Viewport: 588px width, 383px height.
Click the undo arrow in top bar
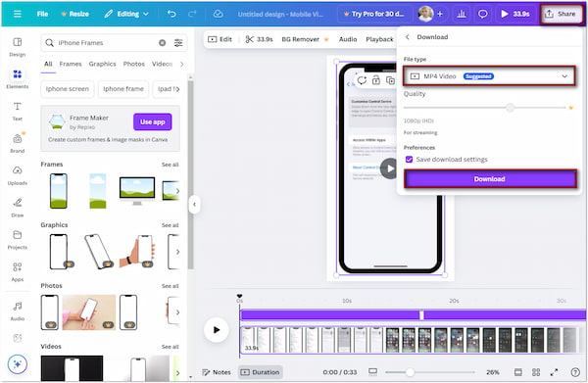171,14
